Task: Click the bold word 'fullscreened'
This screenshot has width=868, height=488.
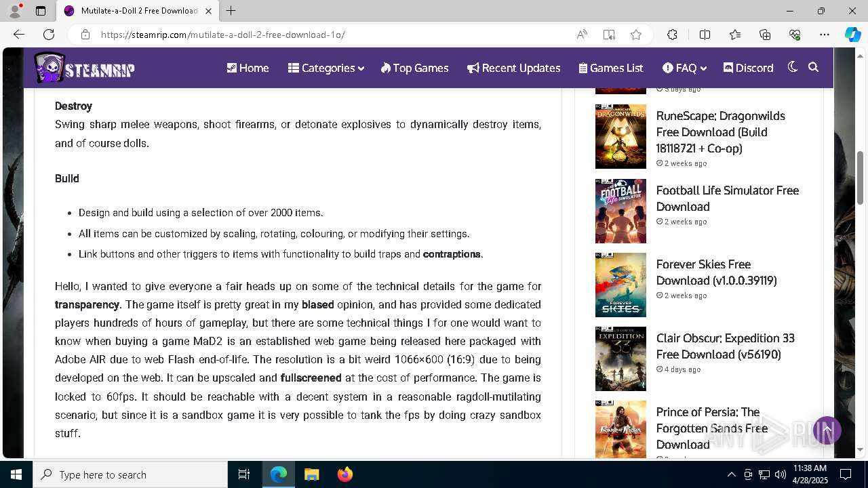Action: point(311,378)
